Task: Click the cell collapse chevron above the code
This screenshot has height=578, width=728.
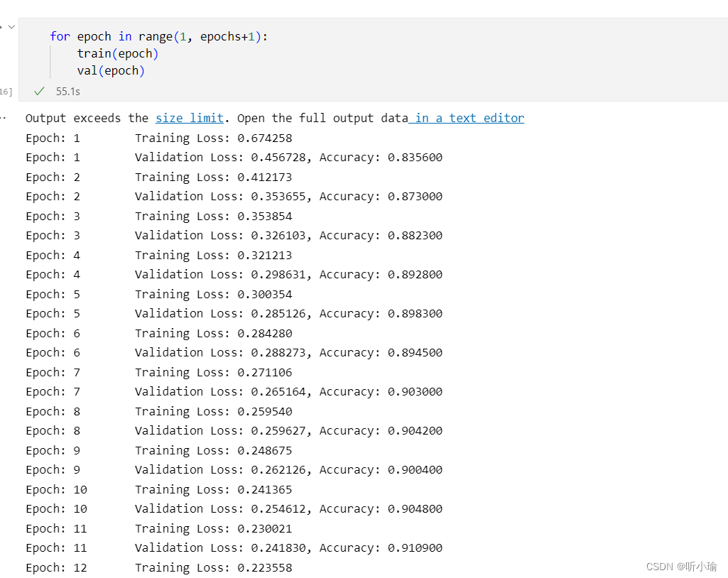Action: click(x=10, y=26)
